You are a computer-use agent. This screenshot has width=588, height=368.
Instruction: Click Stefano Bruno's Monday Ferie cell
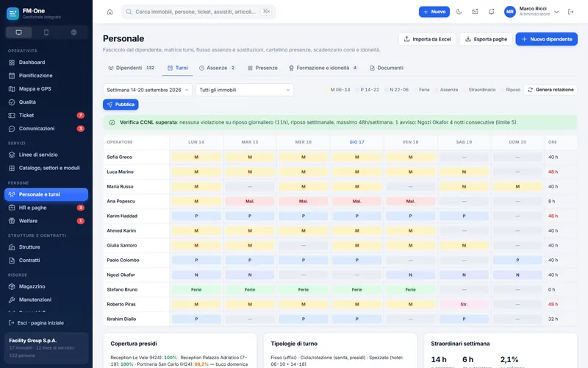pyautogui.click(x=196, y=289)
